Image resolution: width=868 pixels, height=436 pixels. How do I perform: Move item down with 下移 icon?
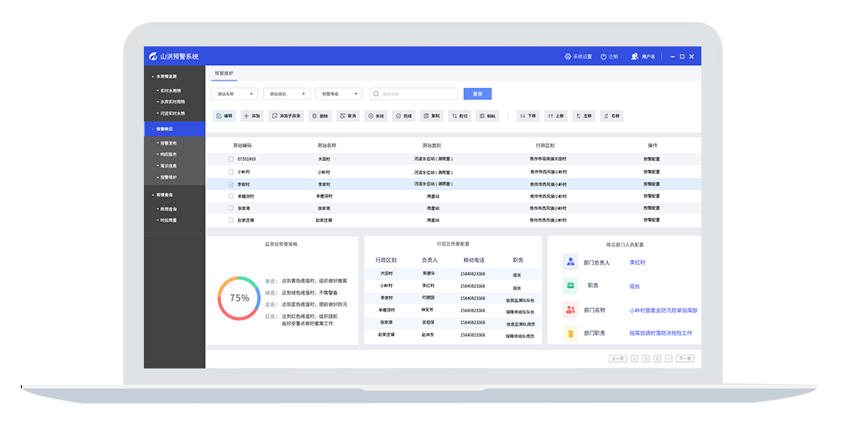(523, 116)
